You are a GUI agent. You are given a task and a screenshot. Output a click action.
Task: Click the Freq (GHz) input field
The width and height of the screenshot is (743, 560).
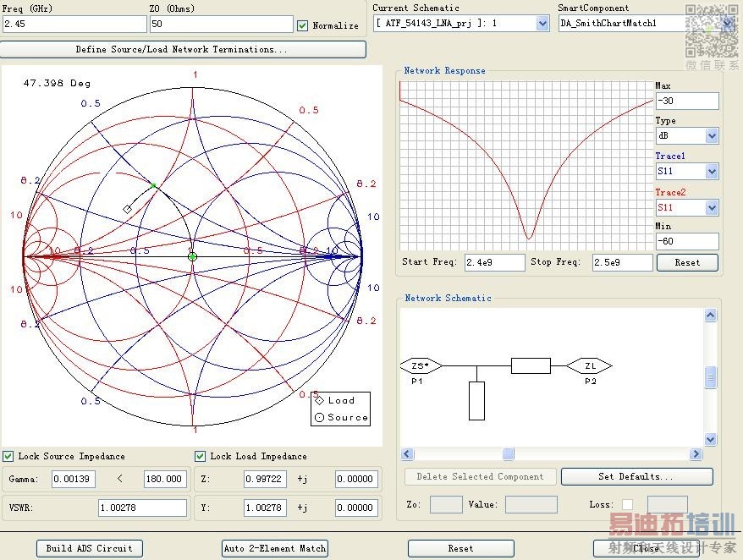(74, 25)
